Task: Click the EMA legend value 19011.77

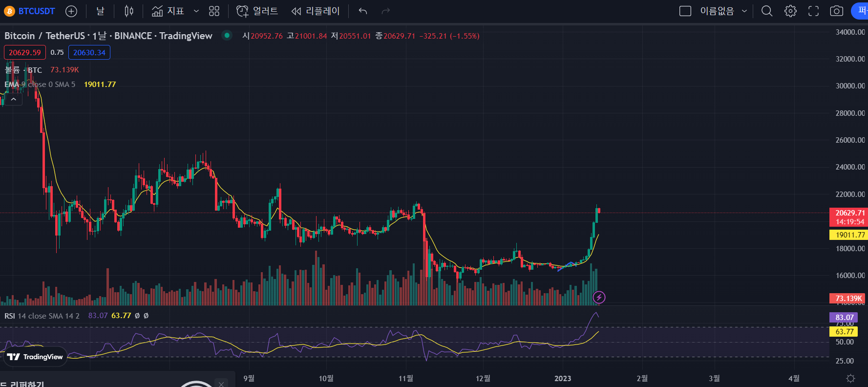Action: pyautogui.click(x=100, y=85)
